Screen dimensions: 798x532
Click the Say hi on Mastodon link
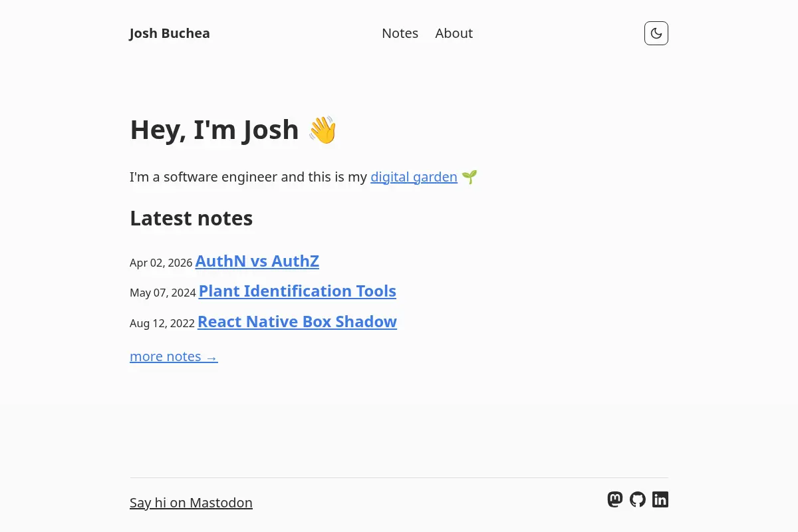(191, 503)
